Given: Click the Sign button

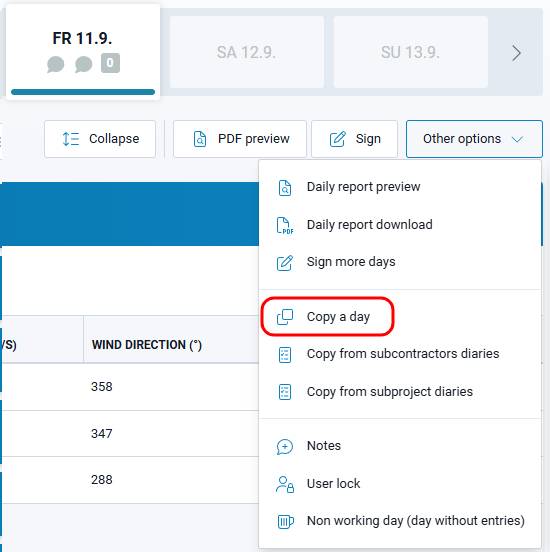Looking at the screenshot, I should coord(354,139).
